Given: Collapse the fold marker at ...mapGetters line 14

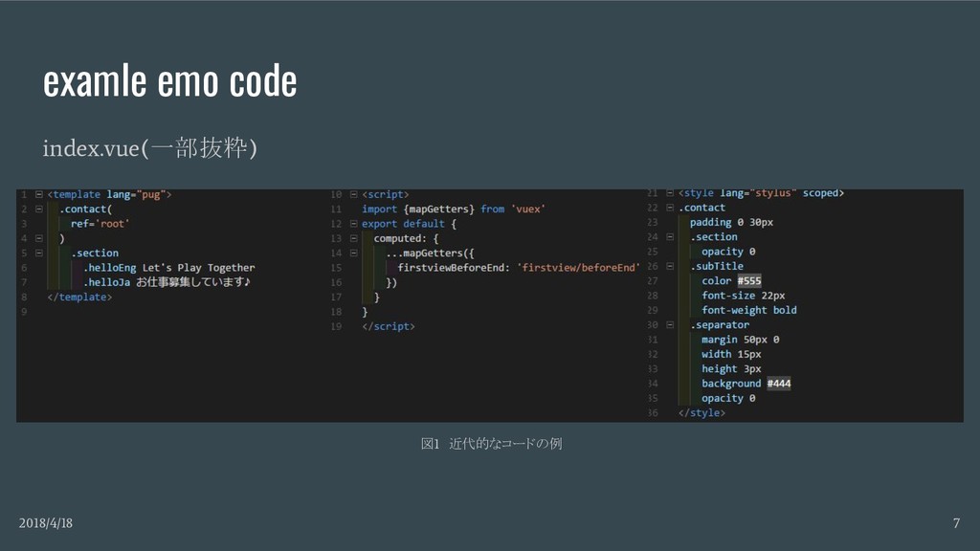Looking at the screenshot, I should click(354, 253).
